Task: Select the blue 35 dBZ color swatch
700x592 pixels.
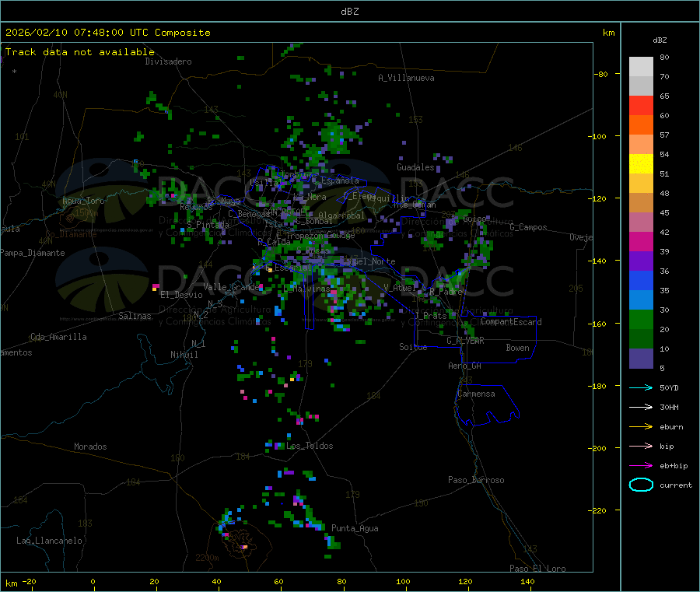Action: [641, 280]
